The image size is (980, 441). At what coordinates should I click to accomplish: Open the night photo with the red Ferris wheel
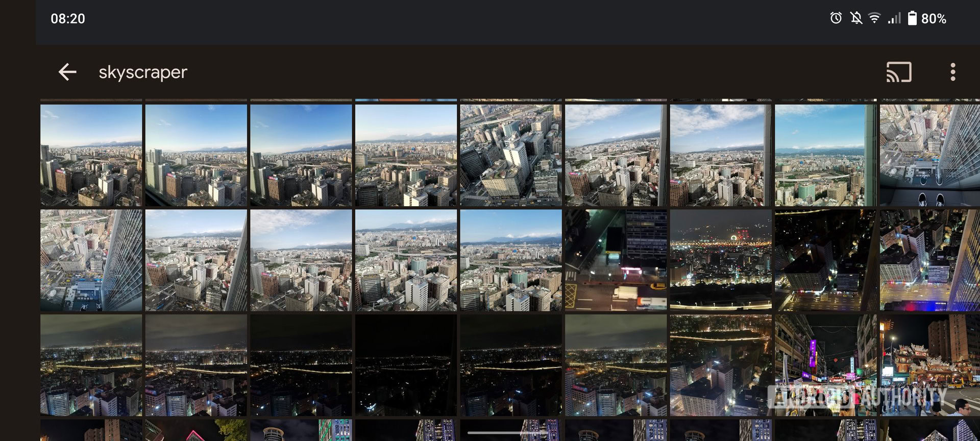pos(720,260)
